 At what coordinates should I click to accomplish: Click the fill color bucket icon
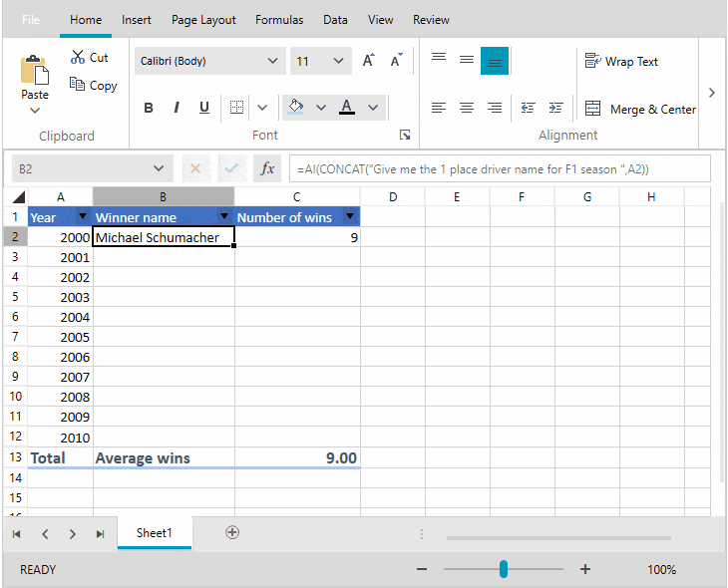pos(296,107)
